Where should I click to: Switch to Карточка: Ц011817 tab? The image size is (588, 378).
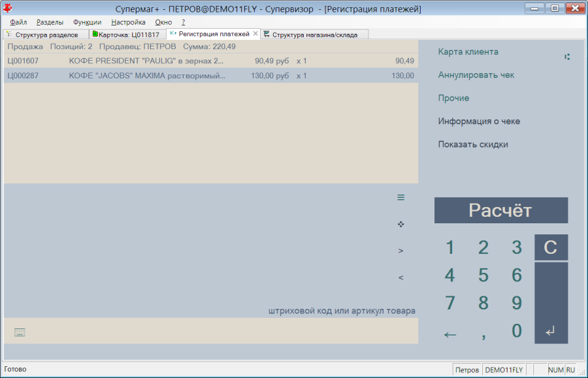tap(126, 35)
